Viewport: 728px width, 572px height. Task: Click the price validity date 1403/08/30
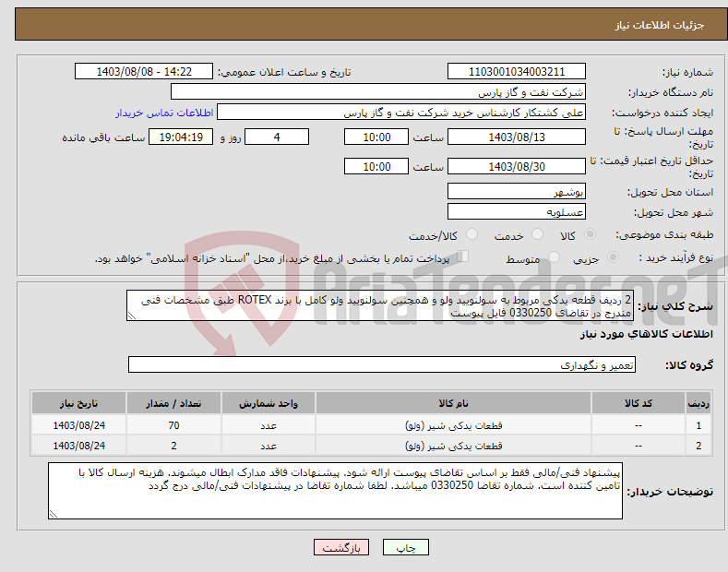(517, 166)
